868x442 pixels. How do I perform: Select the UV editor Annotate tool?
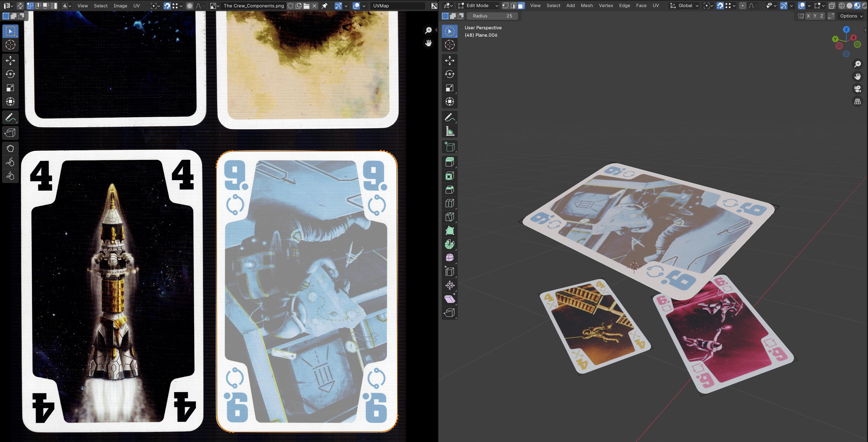tap(10, 117)
